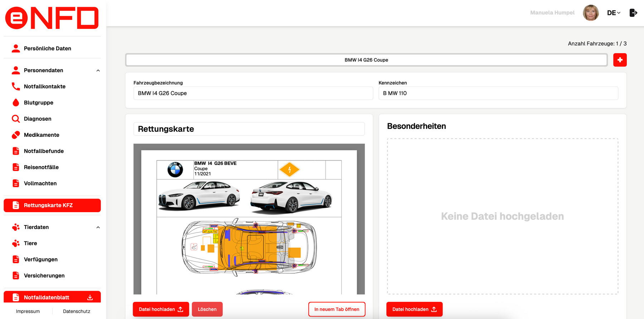Image resolution: width=644 pixels, height=319 pixels.
Task: Open Notfallkontakte menu item
Action: (x=52, y=86)
